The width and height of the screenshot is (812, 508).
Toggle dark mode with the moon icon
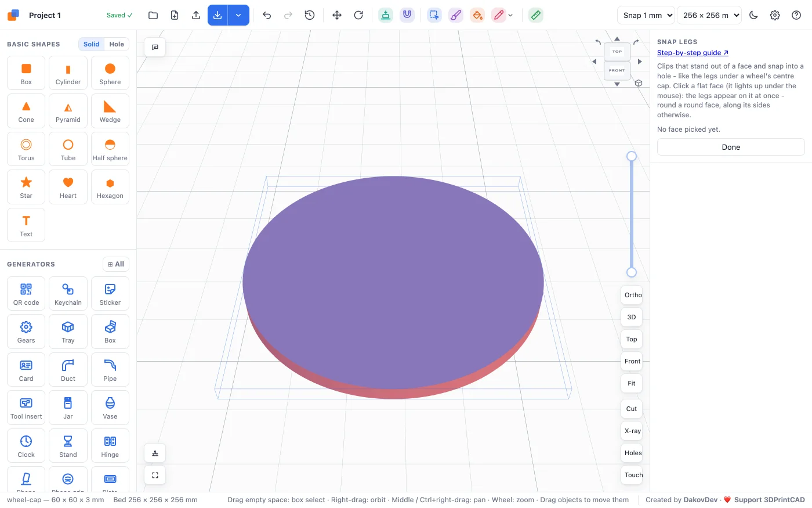[753, 15]
